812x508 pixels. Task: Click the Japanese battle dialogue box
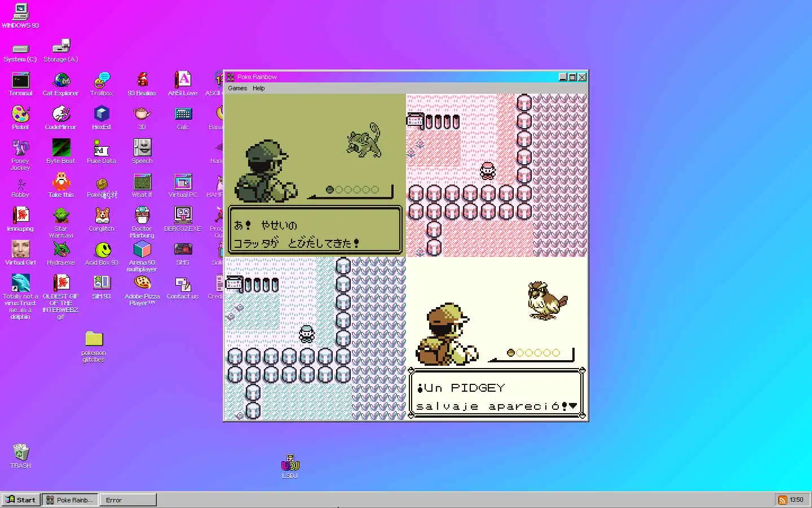click(x=315, y=230)
